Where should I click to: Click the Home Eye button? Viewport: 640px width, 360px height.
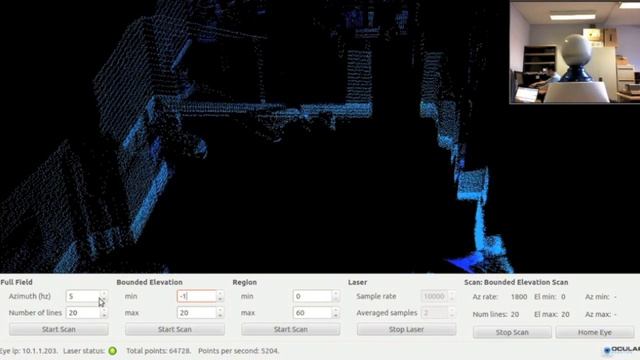(595, 332)
